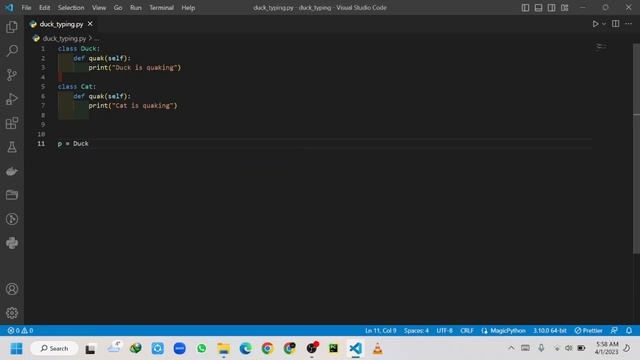Click errors and warnings count in status bar
Image resolution: width=640 pixels, height=360 pixels.
[x=20, y=330]
